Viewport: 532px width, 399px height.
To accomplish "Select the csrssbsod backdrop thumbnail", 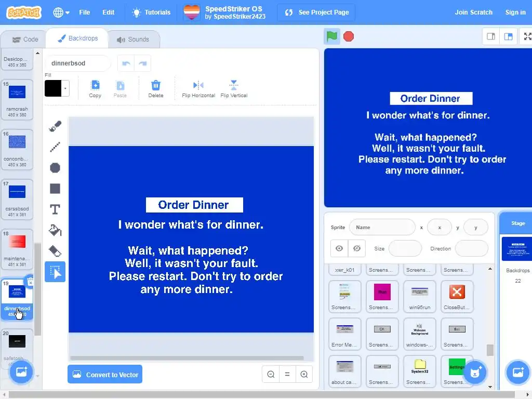I will point(17,199).
